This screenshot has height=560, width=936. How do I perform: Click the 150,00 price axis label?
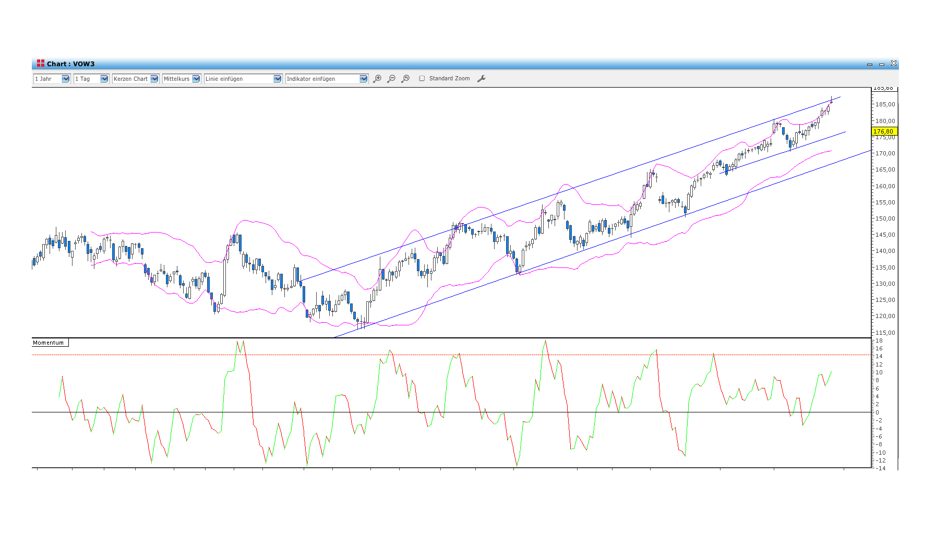885,218
